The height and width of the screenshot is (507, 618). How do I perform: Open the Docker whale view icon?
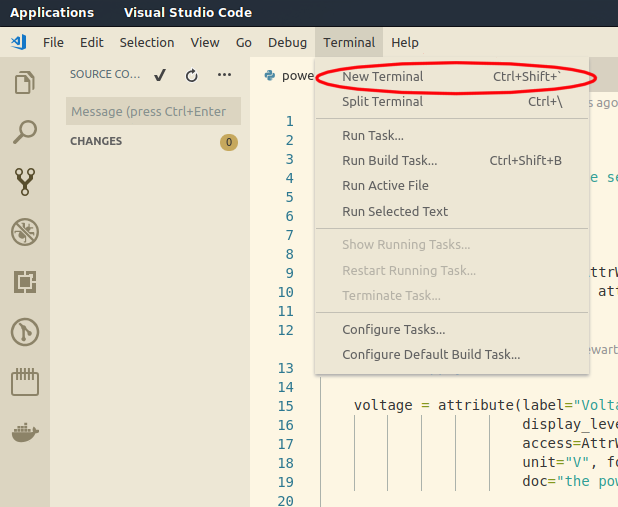tap(25, 432)
